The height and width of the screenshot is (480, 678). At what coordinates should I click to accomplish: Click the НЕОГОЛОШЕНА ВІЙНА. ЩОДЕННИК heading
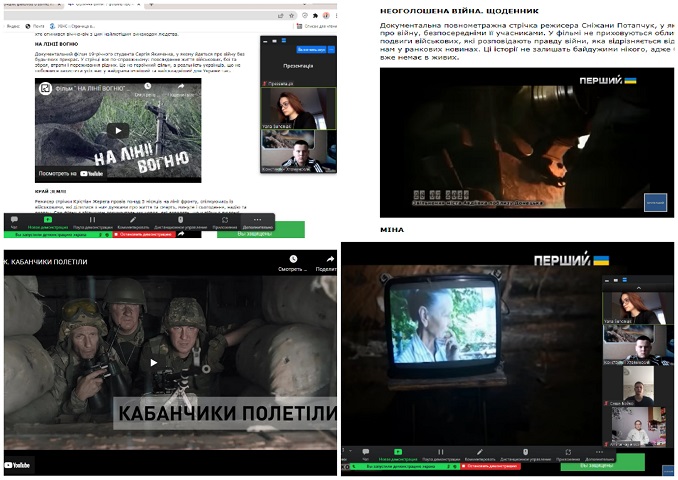[x=459, y=11]
